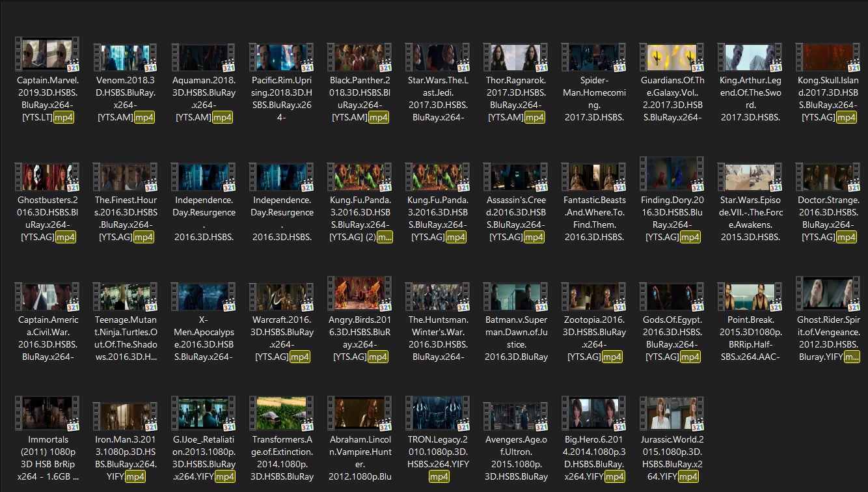Select the Thor.Ragnarok.2017 video thumbnail

coord(515,57)
